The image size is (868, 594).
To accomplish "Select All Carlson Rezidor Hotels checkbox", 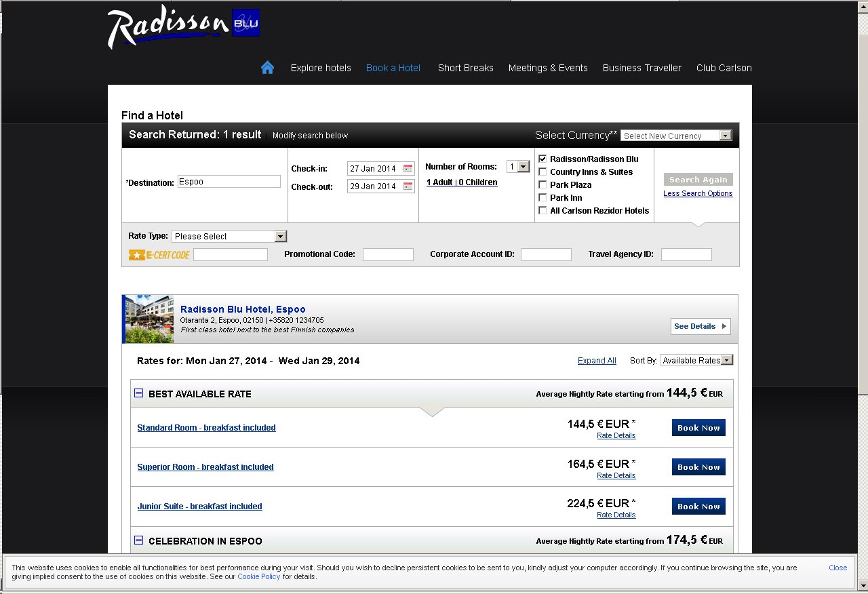I will pos(542,210).
